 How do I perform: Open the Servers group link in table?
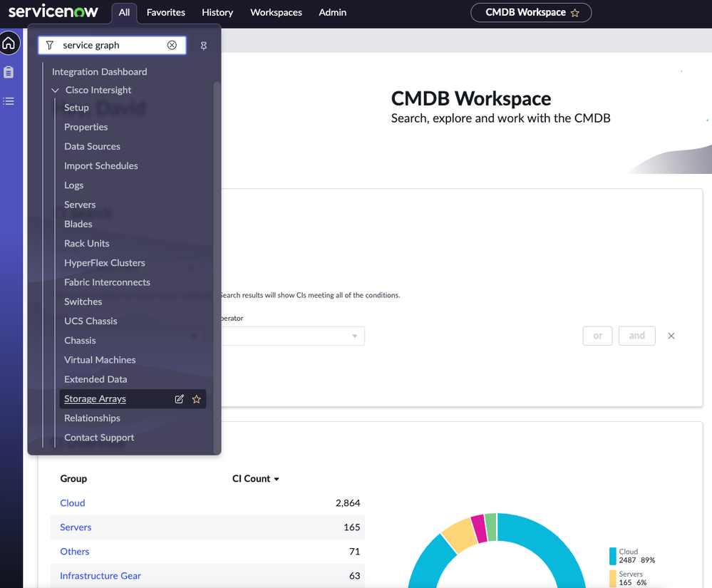point(76,527)
